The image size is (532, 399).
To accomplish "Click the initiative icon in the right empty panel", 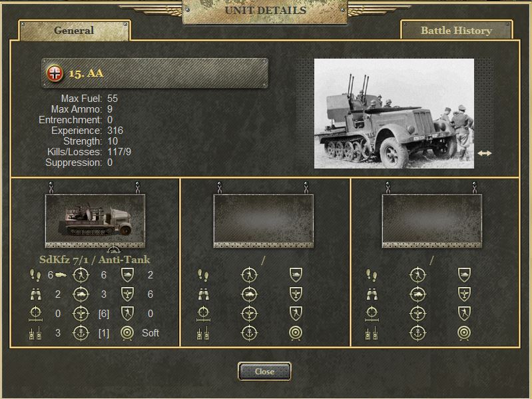I will 372,333.
